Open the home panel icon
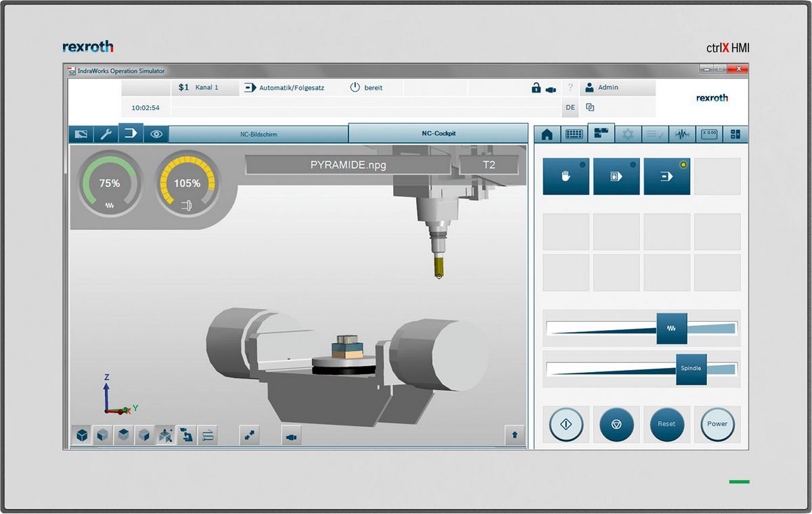 click(x=547, y=135)
